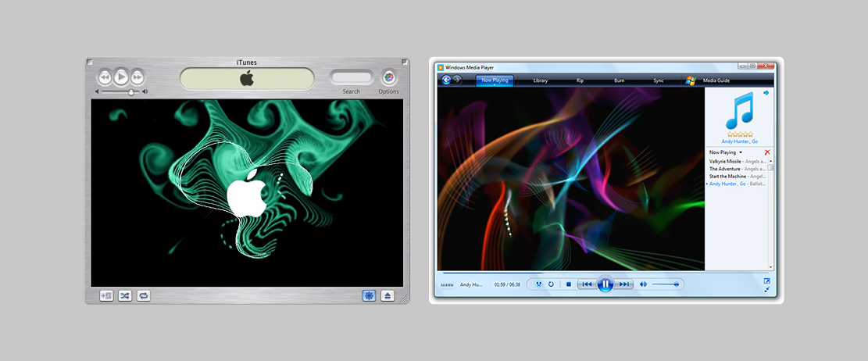Go forward in Windows Media Player
This screenshot has width=868, height=361.
click(457, 80)
